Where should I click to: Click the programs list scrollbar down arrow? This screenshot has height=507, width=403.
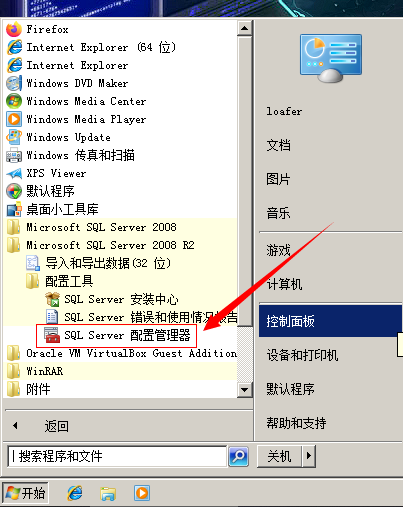click(245, 390)
